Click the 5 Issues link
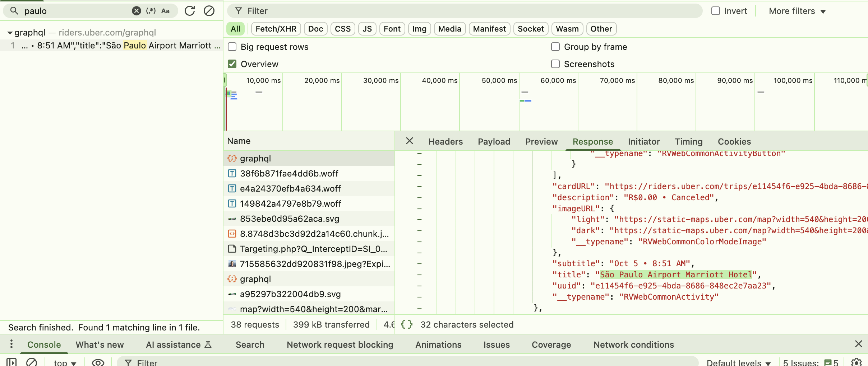This screenshot has height=366, width=868. tap(810, 362)
